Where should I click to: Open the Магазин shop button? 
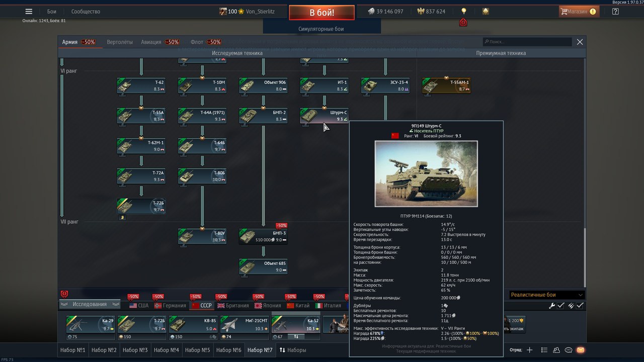[579, 11]
